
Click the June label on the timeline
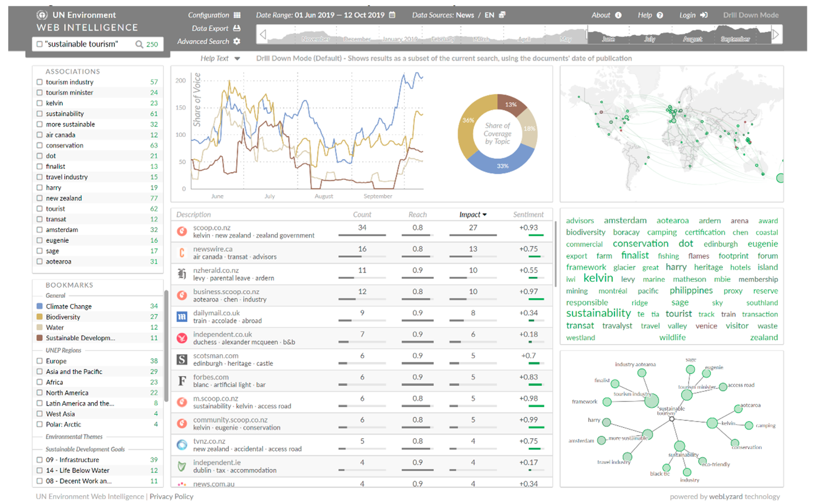[x=608, y=39]
